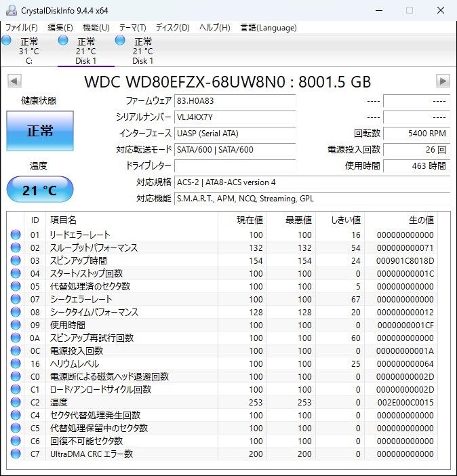
Task: Click the 対応転送モード field SATA/600
Action: tap(235, 150)
